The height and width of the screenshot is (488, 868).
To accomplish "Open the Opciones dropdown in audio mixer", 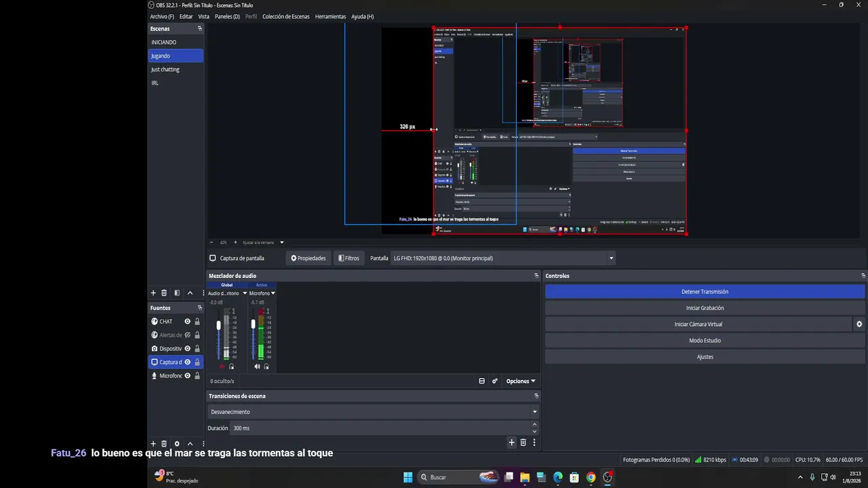I will (x=521, y=381).
